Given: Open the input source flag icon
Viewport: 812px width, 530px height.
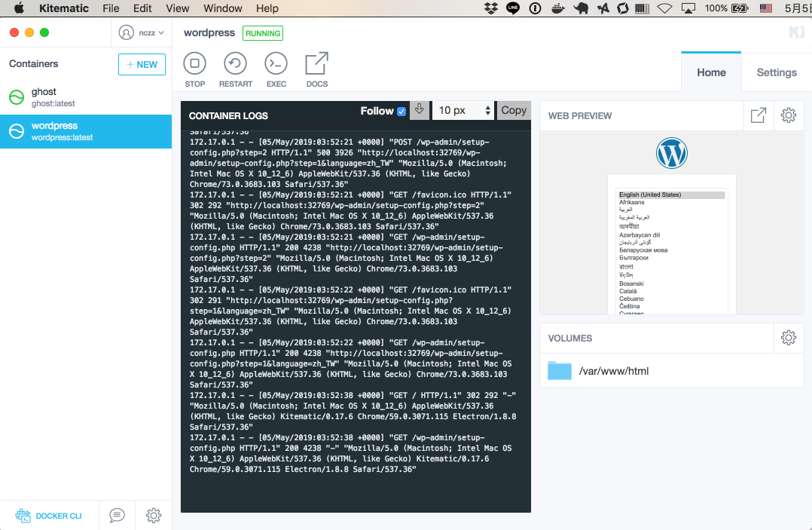Looking at the screenshot, I should tap(765, 8).
